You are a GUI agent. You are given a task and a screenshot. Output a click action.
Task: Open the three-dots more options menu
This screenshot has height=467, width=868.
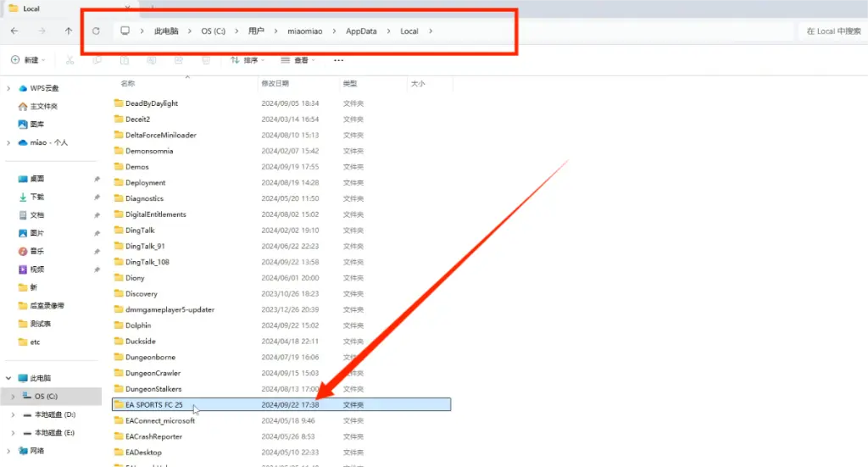click(339, 60)
